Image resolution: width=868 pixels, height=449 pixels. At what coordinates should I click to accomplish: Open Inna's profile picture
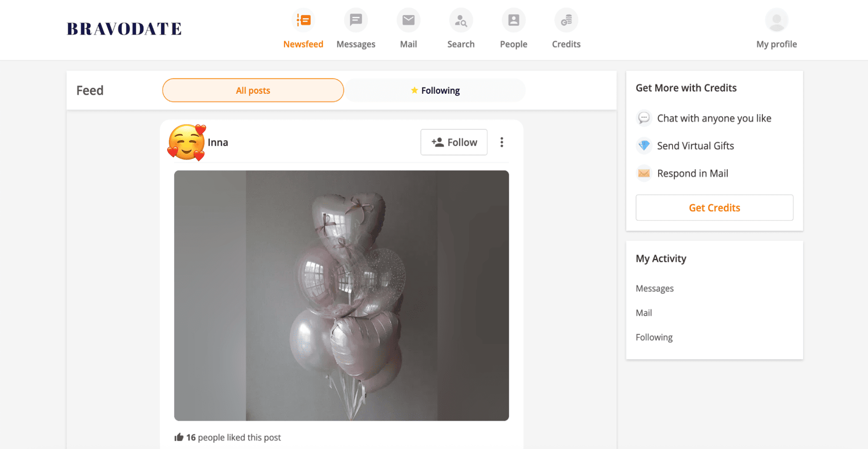[x=186, y=142]
